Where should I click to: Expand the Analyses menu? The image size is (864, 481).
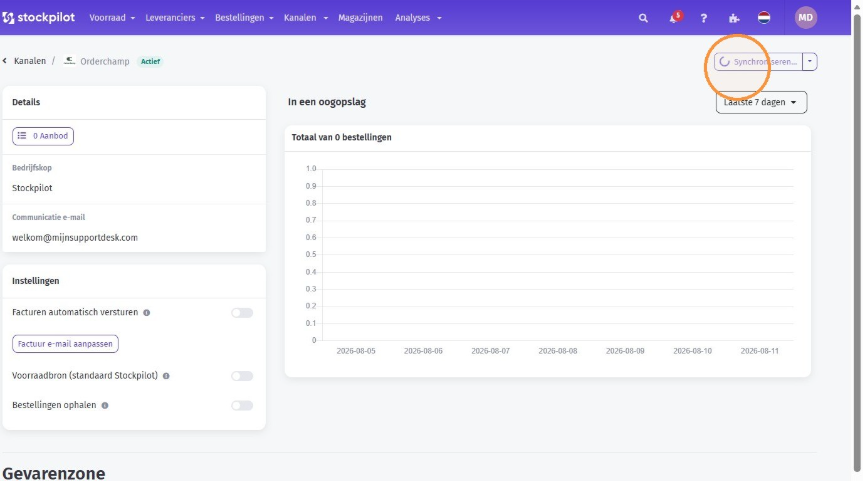(418, 18)
